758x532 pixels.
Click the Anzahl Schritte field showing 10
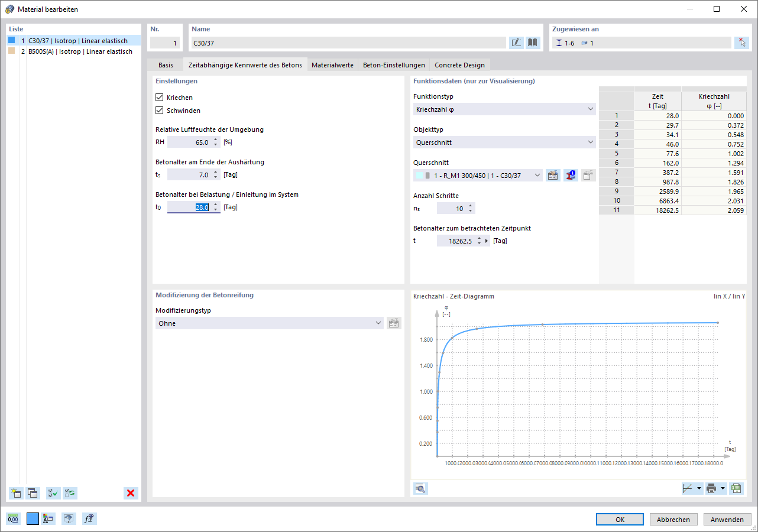click(x=451, y=208)
